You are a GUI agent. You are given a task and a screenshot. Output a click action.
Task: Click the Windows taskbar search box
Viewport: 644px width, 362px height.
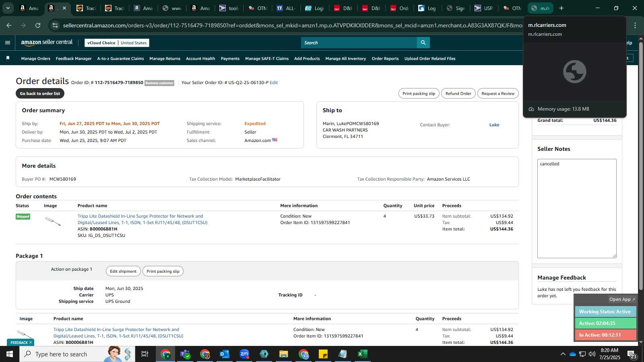click(77, 354)
